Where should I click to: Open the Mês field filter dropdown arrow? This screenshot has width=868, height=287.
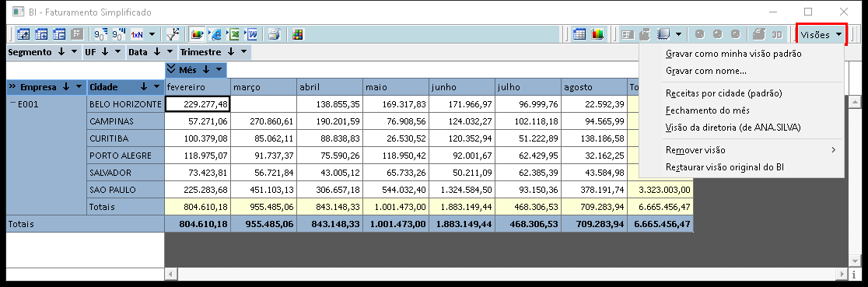coord(219,70)
